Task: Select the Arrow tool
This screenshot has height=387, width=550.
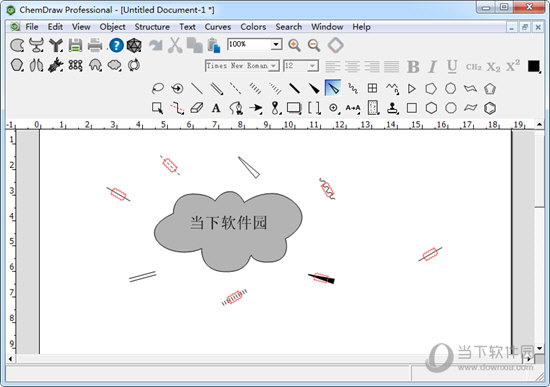Action: point(256,108)
